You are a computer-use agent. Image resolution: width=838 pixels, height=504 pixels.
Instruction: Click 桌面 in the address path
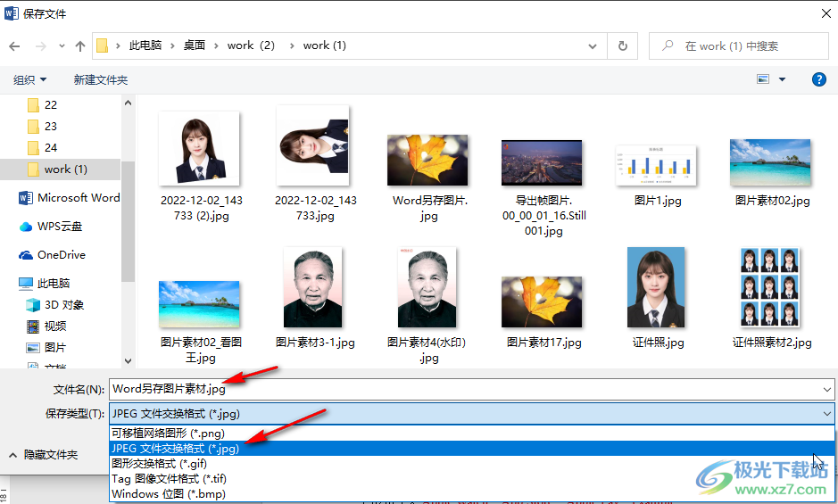(x=194, y=45)
